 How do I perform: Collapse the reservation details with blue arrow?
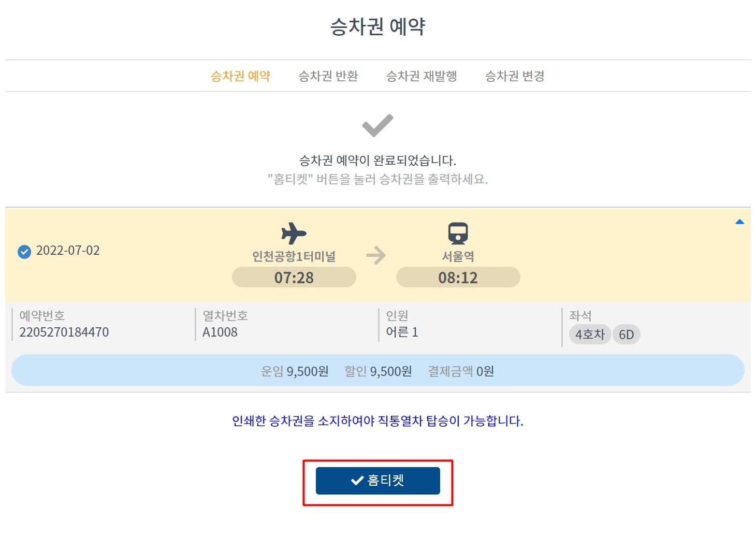739,222
